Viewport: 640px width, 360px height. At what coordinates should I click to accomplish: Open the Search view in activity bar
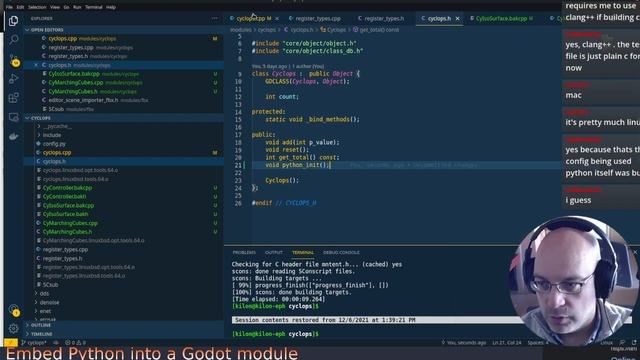coord(13,40)
